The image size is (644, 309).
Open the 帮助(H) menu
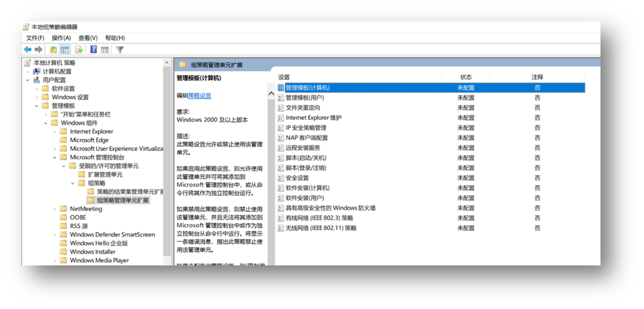click(x=115, y=38)
